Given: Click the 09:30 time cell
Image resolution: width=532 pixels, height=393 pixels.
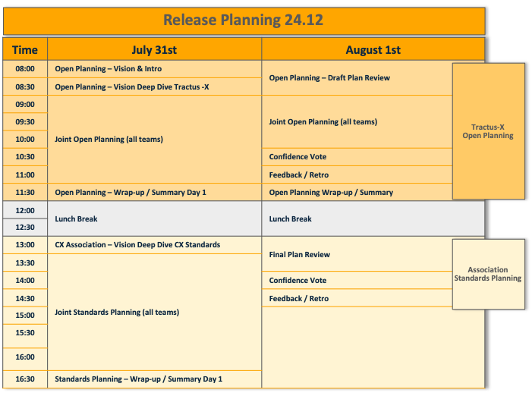Looking at the screenshot, I should [25, 121].
